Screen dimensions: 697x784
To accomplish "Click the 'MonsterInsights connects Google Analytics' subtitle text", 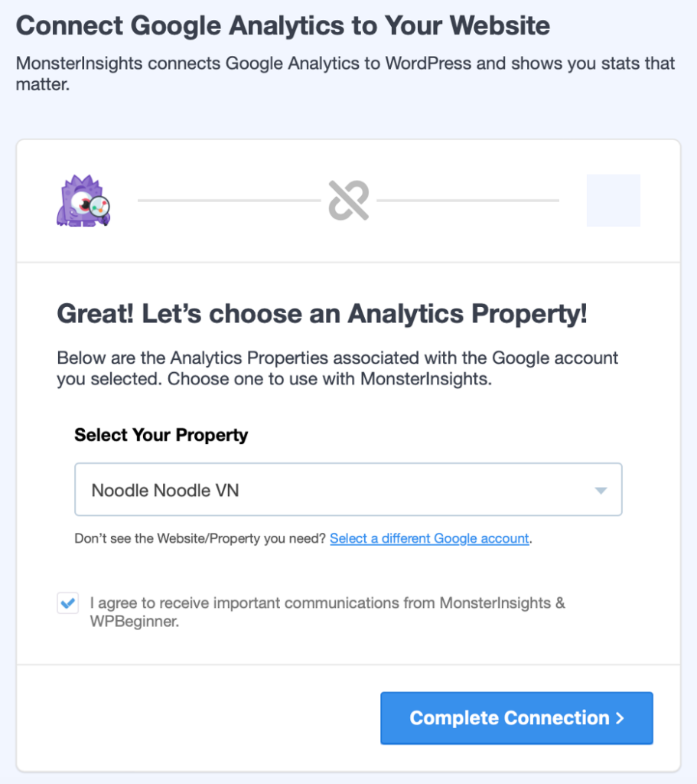I will click(x=345, y=73).
